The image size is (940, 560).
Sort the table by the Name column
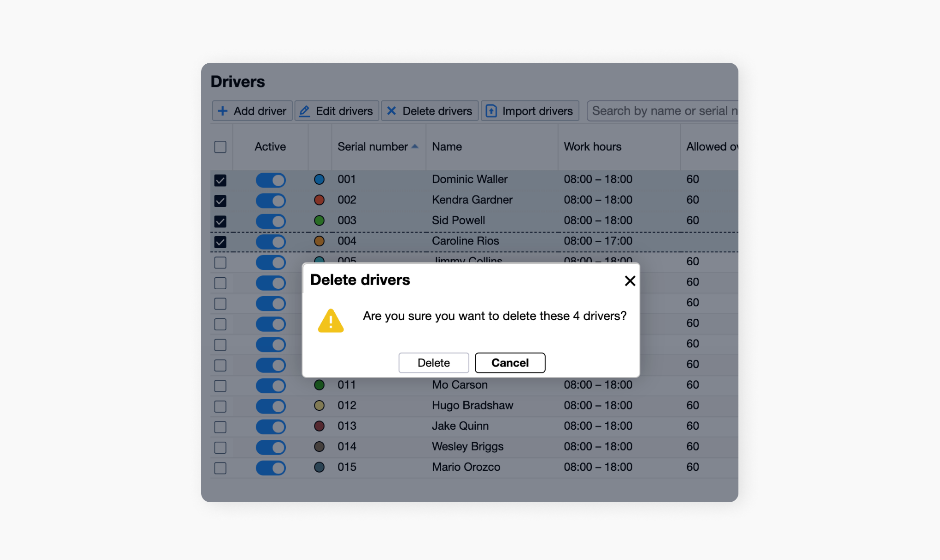(x=447, y=146)
